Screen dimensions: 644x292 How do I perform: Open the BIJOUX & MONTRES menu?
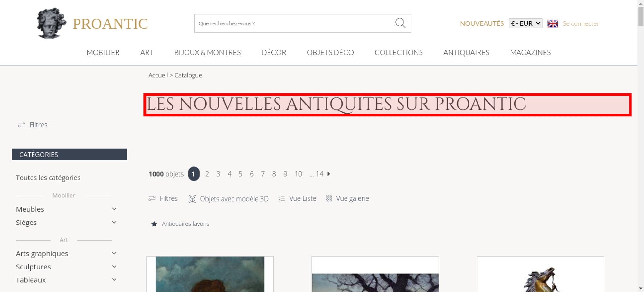tap(207, 52)
